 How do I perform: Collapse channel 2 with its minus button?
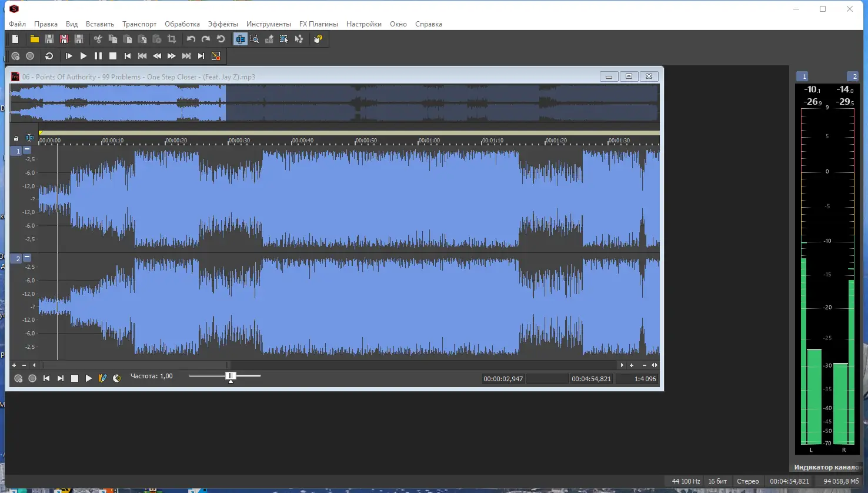point(27,258)
